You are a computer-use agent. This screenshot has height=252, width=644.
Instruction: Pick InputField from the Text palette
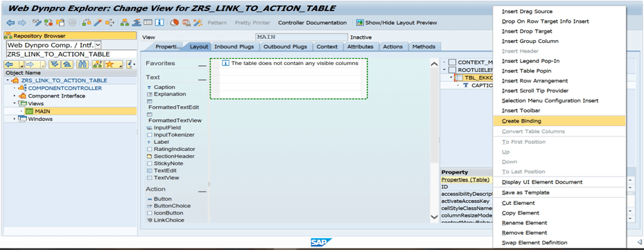[167, 127]
